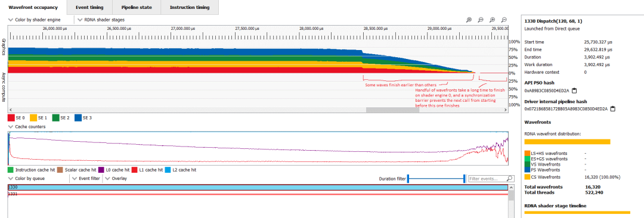Click the CS Wavefronts '16,320 (100.00%)' value
This screenshot has width=644, height=218.
(602, 177)
